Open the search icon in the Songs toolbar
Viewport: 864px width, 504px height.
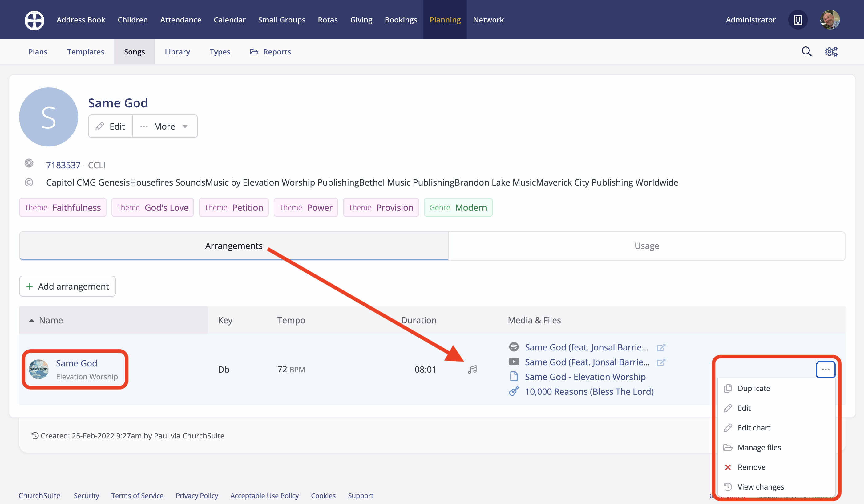point(806,51)
